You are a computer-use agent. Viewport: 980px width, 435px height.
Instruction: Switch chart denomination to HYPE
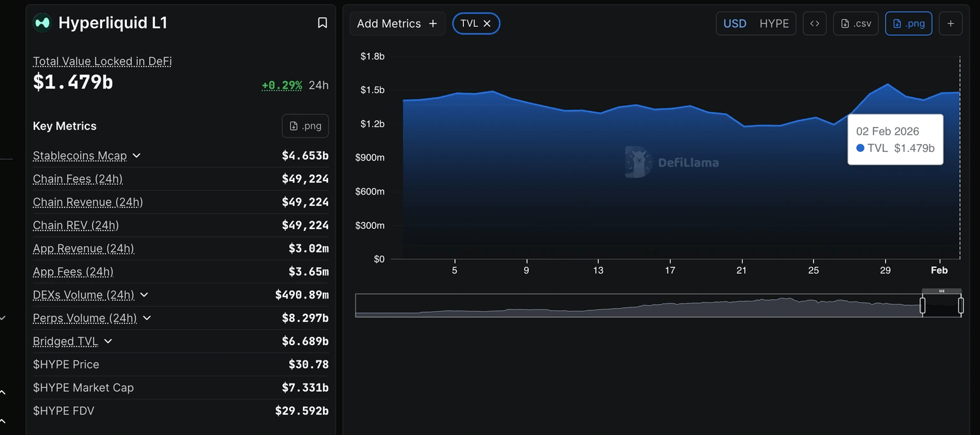pyautogui.click(x=774, y=24)
